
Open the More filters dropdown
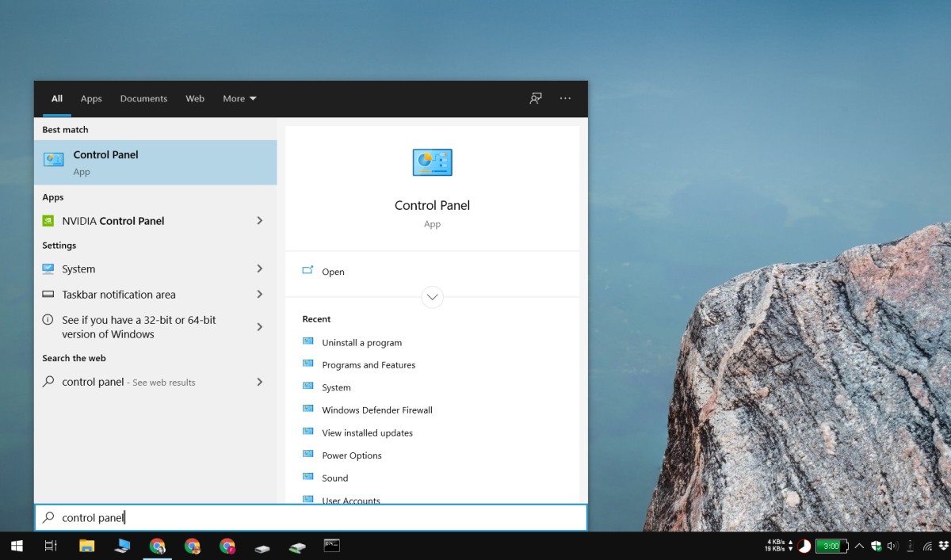239,98
